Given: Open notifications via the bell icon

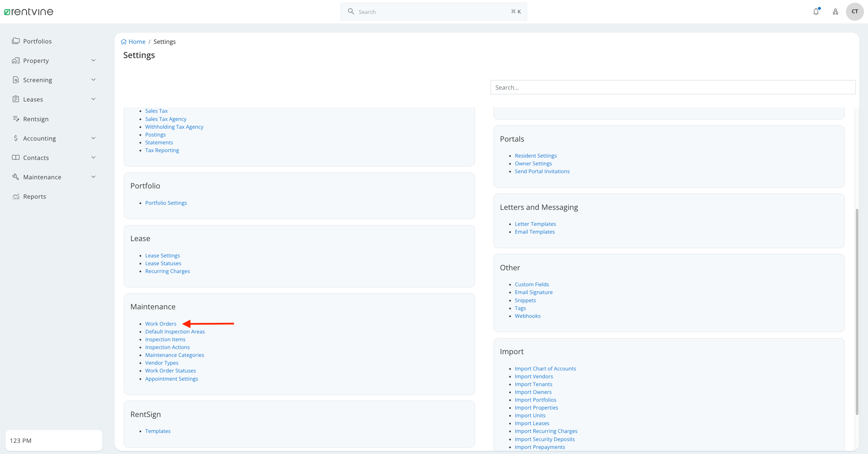Looking at the screenshot, I should click(x=816, y=11).
